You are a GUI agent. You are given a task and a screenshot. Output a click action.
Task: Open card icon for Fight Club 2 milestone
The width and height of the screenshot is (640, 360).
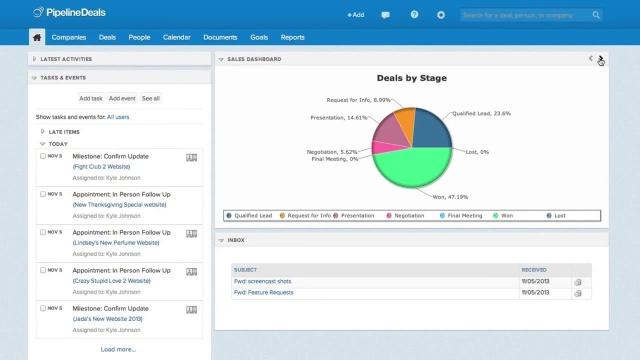coord(191,158)
